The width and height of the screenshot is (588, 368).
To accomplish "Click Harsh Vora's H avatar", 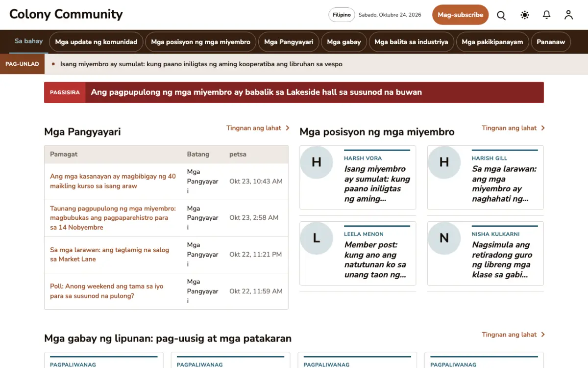I will pos(317,162).
